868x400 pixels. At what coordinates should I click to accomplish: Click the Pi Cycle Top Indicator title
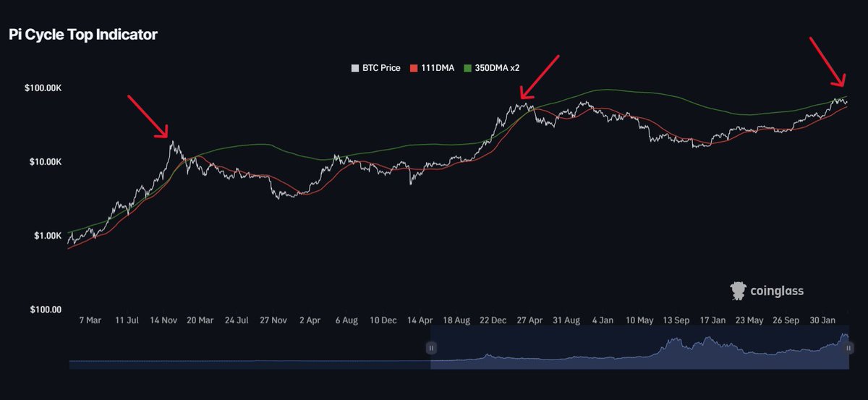point(82,34)
